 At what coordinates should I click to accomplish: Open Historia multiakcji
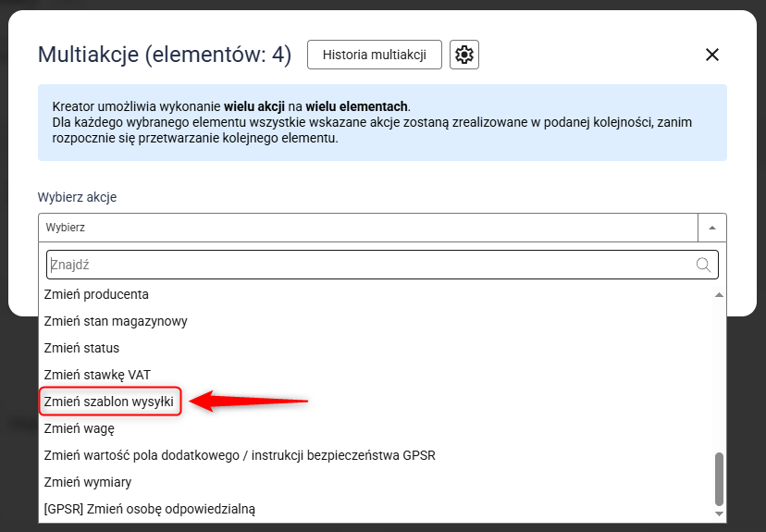pos(374,55)
